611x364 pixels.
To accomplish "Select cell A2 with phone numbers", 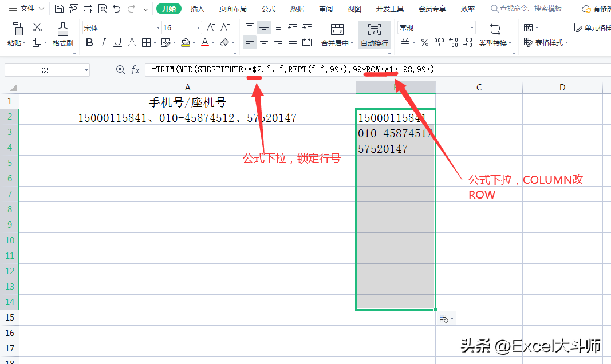I will click(187, 117).
